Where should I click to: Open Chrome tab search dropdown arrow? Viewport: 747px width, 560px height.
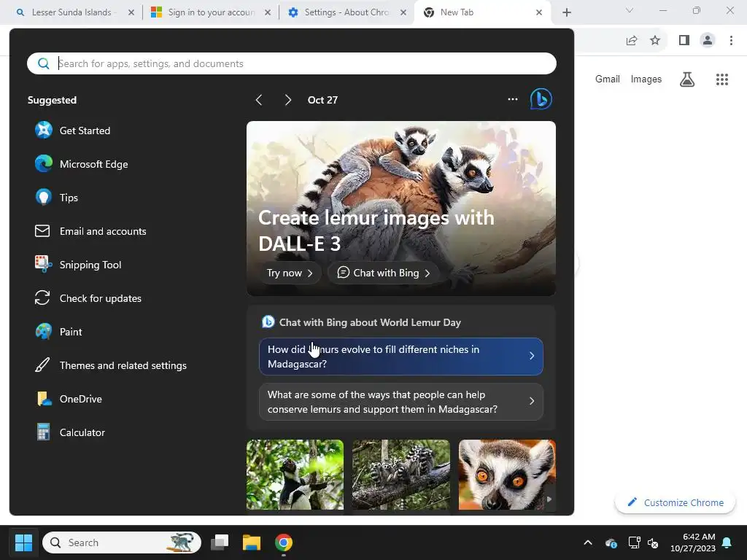[x=630, y=10]
